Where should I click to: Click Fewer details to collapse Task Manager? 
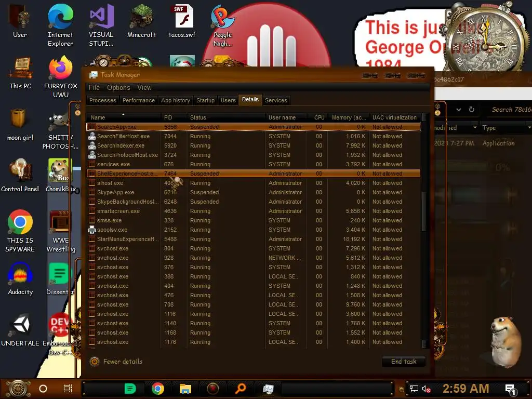coord(116,362)
